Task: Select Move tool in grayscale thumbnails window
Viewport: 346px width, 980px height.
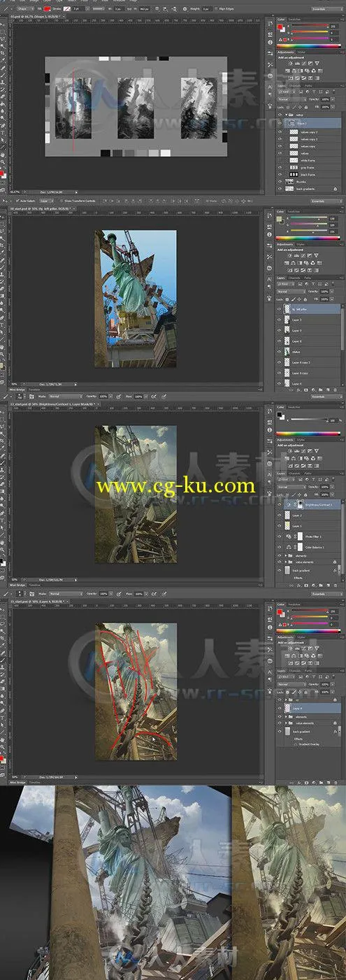Action: [3, 24]
